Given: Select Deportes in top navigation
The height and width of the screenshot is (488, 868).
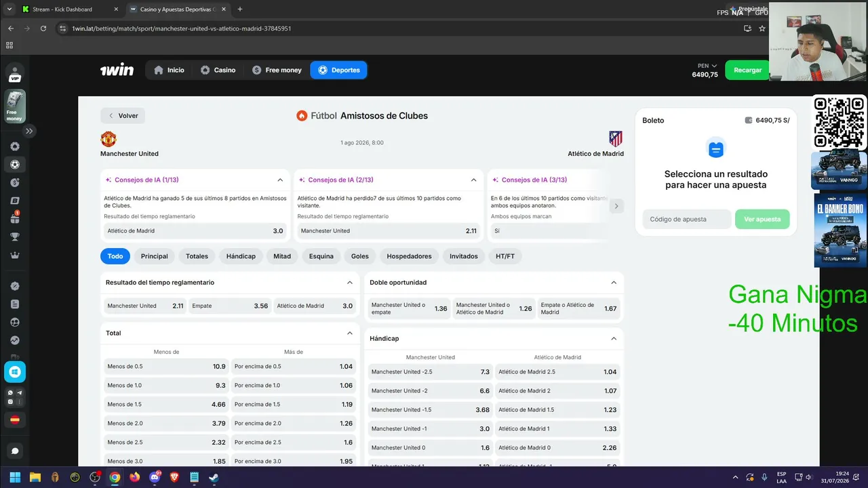Looking at the screenshot, I should click(x=338, y=70).
